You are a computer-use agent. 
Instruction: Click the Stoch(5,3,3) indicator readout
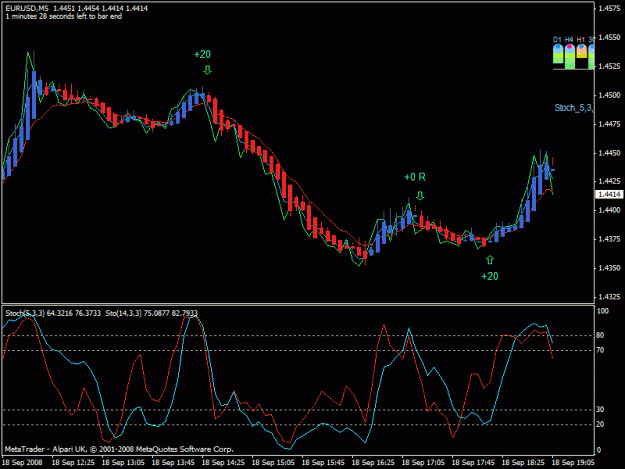pyautogui.click(x=53, y=314)
